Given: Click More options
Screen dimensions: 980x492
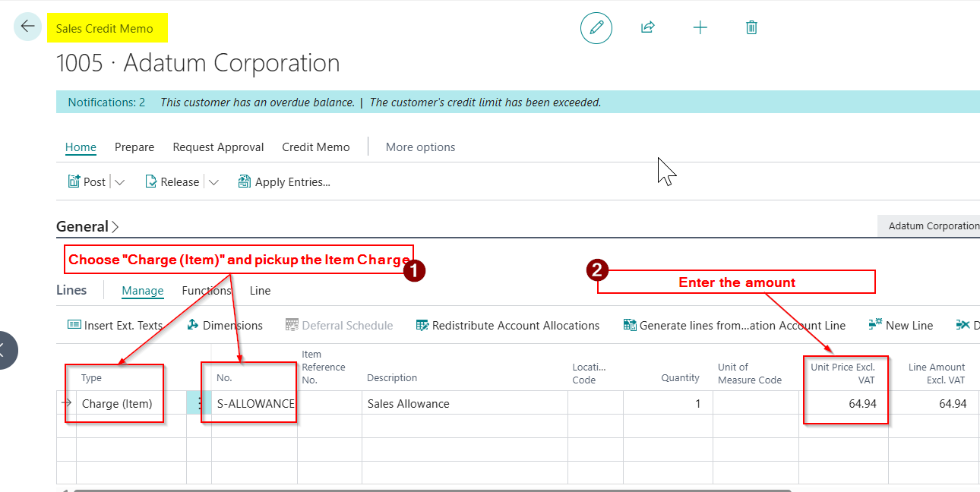Looking at the screenshot, I should tap(420, 147).
